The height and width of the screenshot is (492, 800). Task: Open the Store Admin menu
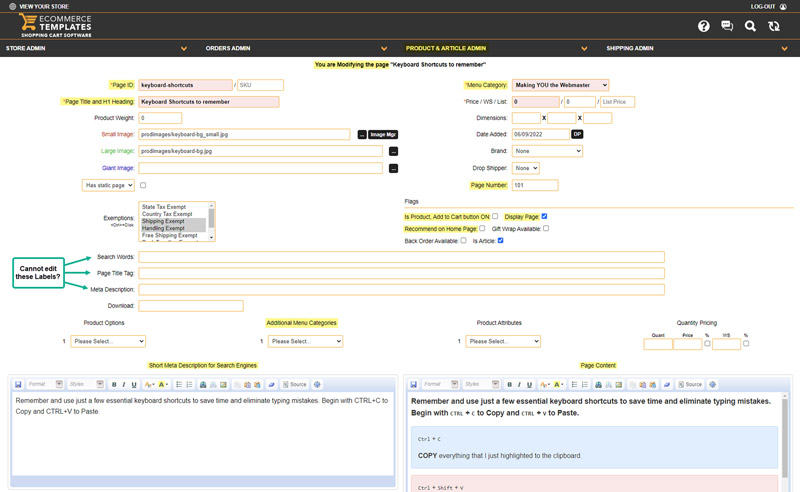(95, 48)
